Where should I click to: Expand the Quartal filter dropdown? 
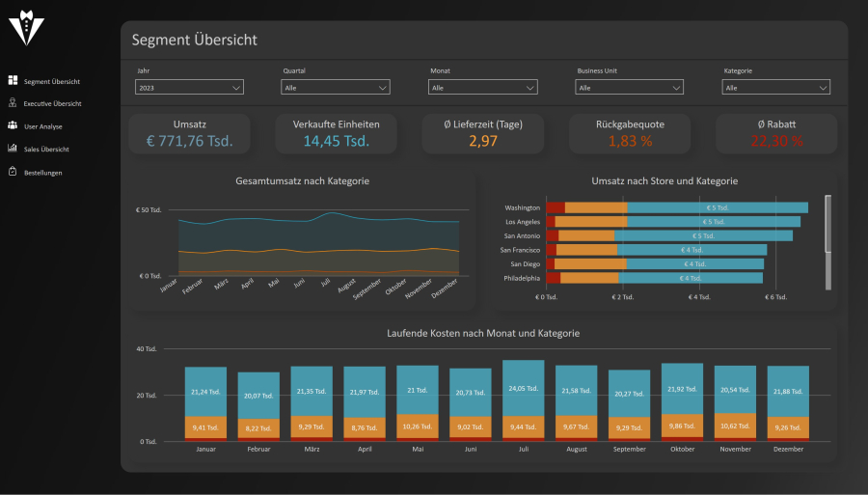point(336,88)
